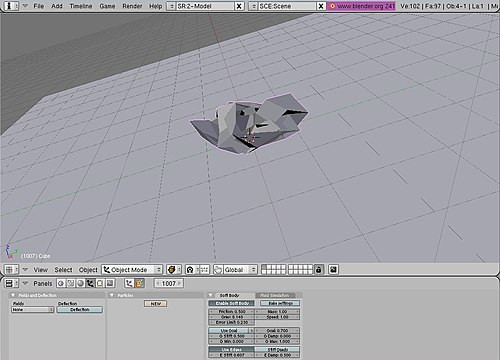Open the Object Mode dropdown

click(132, 270)
